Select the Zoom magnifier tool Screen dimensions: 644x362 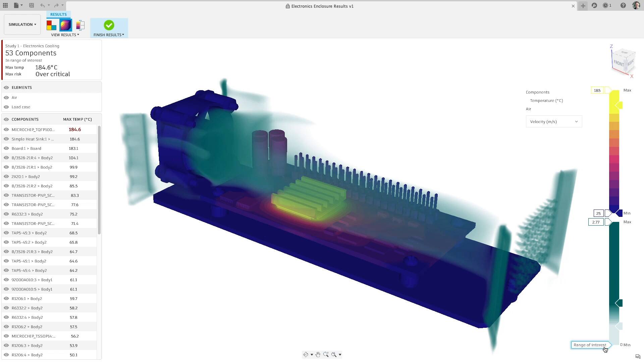coord(326,355)
